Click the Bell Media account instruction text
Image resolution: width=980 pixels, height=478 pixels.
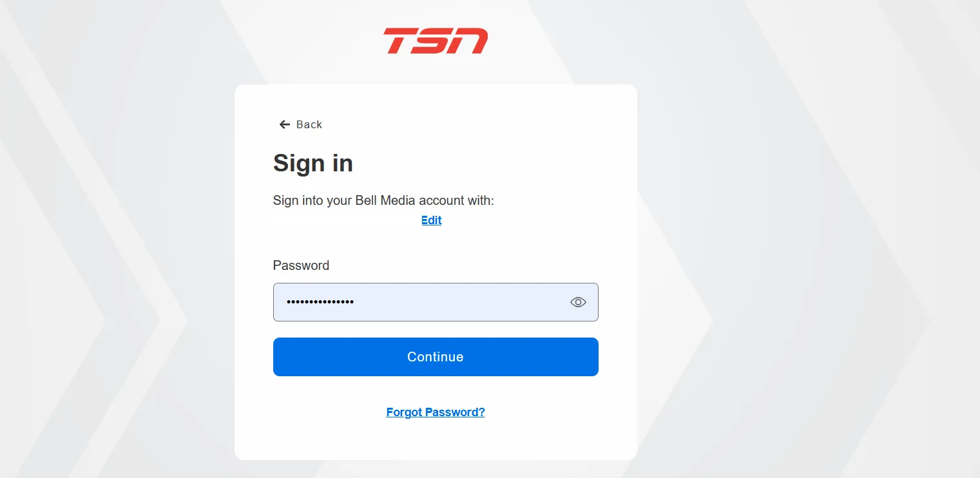tap(383, 200)
